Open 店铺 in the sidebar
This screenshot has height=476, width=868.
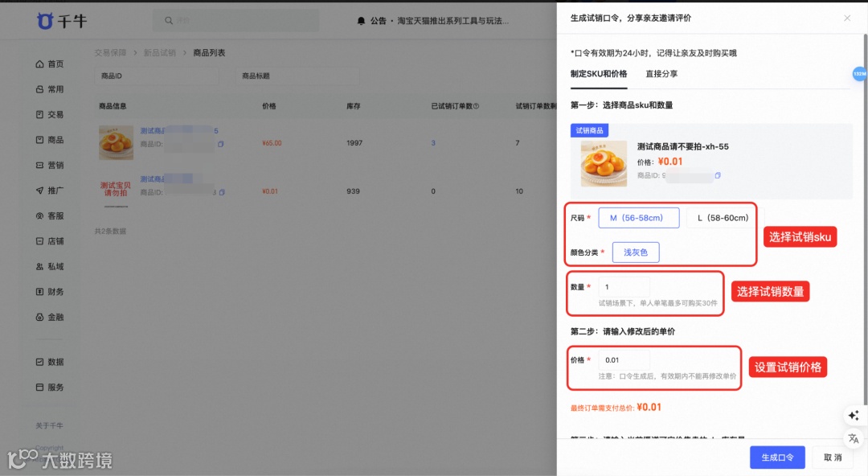[x=50, y=241]
